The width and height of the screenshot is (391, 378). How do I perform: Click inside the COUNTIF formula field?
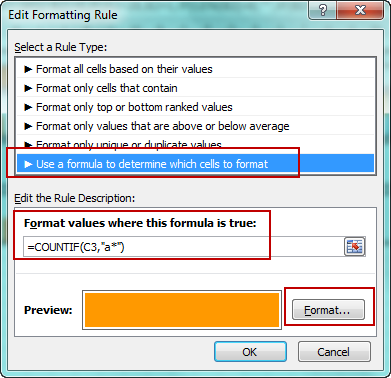click(183, 247)
